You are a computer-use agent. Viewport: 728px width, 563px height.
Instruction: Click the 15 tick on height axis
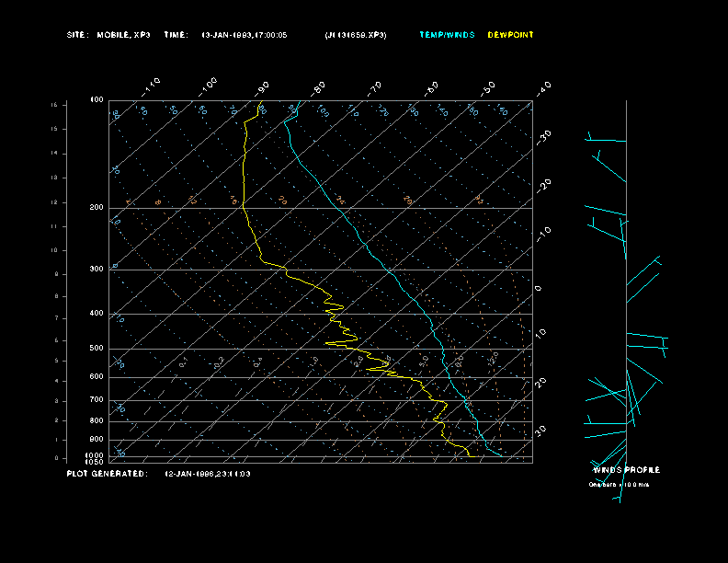[x=55, y=129]
